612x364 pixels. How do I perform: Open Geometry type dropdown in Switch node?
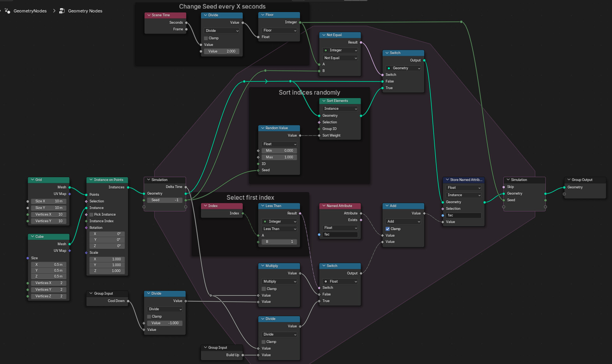403,68
